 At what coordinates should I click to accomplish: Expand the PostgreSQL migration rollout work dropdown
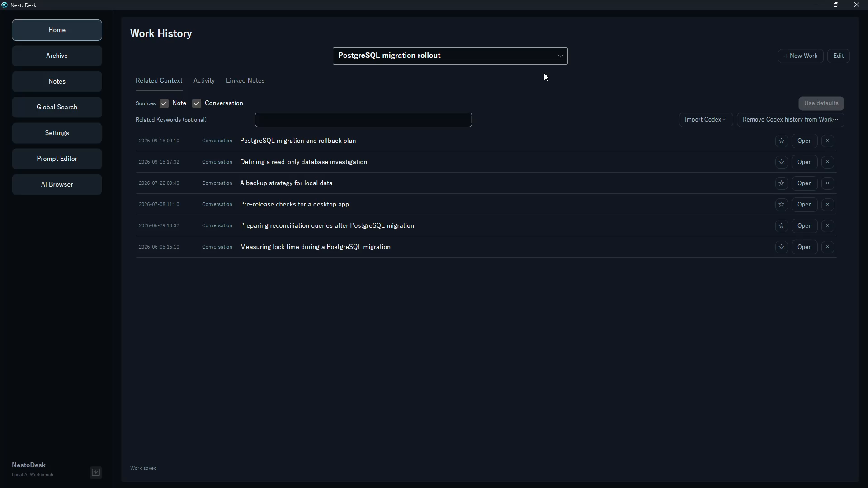pos(450,56)
